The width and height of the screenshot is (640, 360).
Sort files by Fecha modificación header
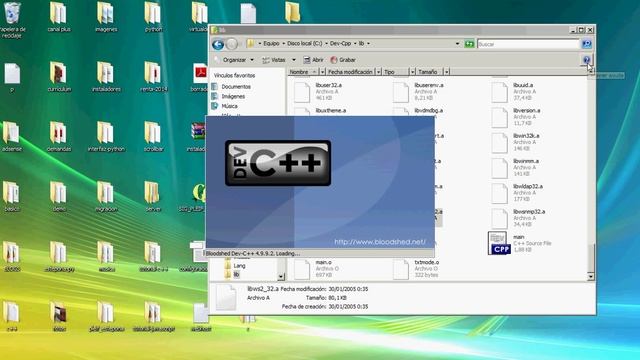coord(350,72)
